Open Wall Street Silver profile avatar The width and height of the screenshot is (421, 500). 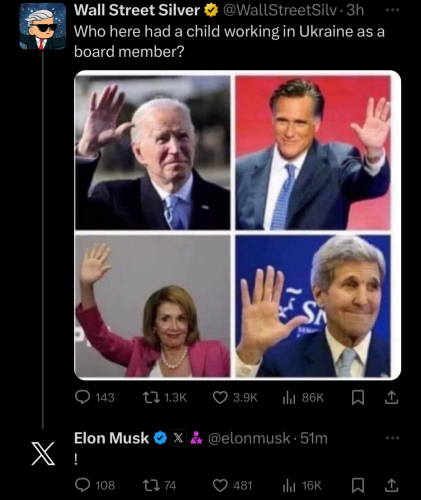[x=43, y=27]
